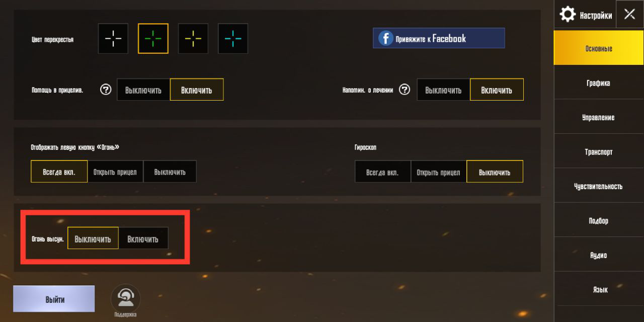Click the Настройки gear icon
644x322 pixels.
[x=568, y=14]
